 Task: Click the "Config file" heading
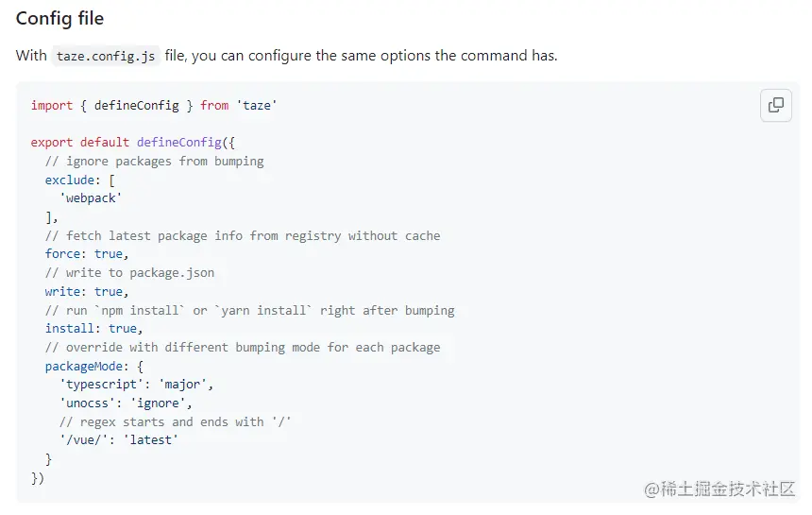coord(60,19)
